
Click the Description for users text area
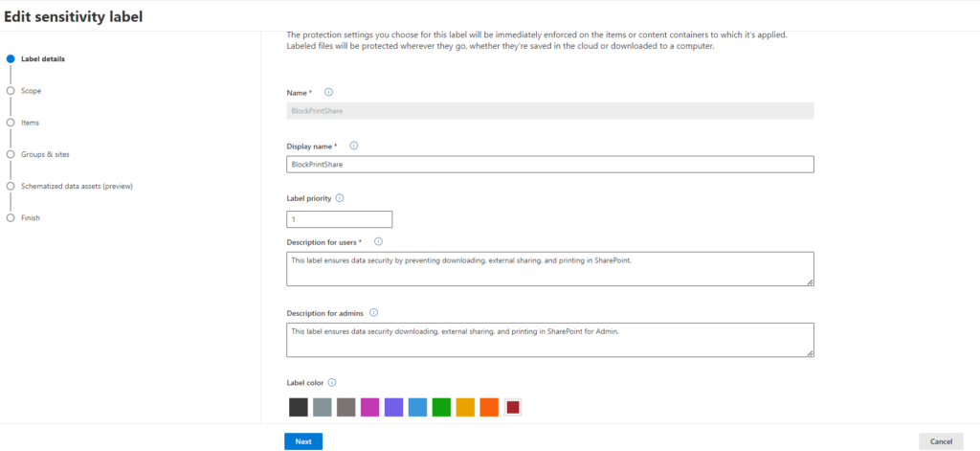[550, 268]
